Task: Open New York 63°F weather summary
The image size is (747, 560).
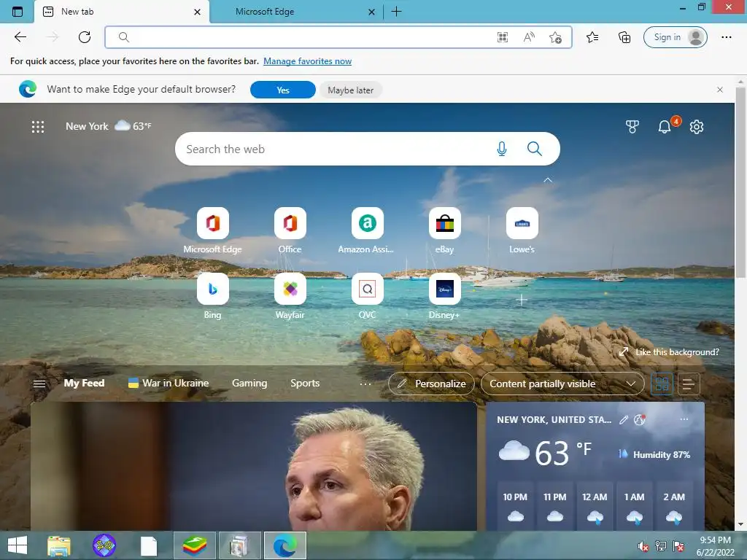Action: pos(109,126)
